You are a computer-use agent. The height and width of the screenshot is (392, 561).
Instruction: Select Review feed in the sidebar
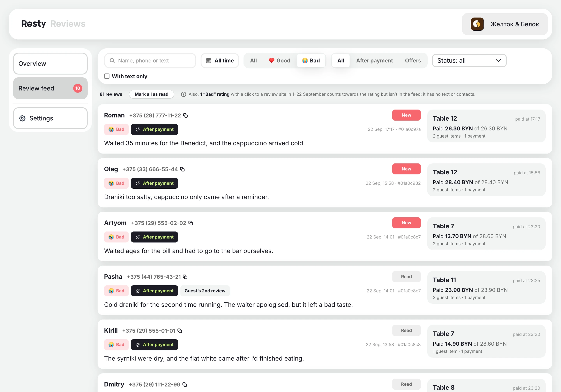[x=50, y=88]
